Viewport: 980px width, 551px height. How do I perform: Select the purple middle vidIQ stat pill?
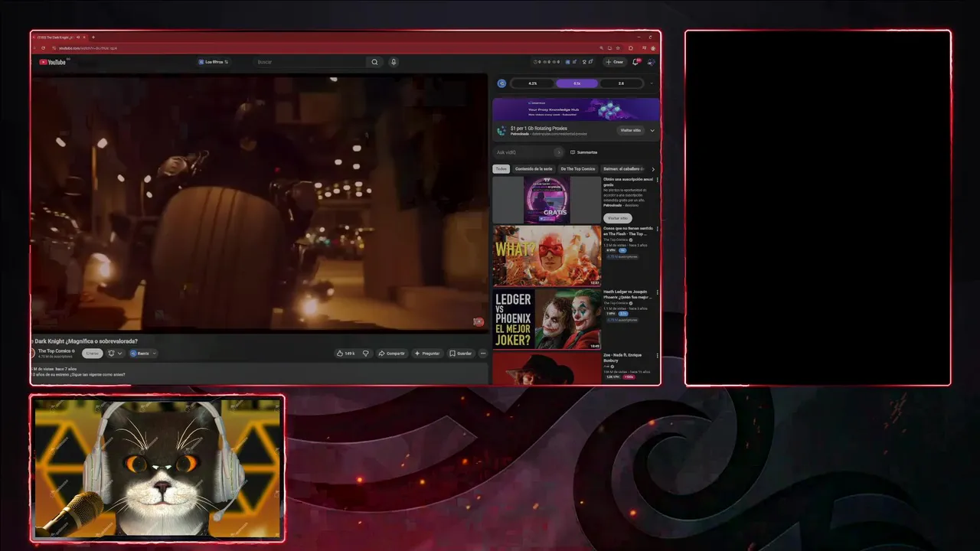(577, 83)
